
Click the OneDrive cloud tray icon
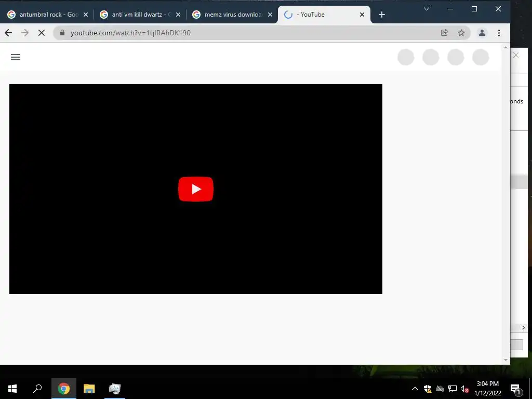[x=440, y=389]
